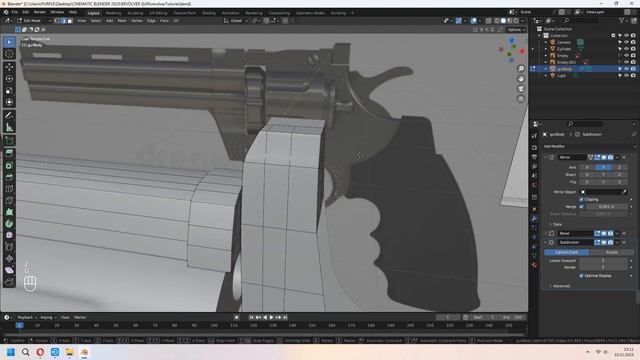Select the Rip Region tool
This screenshot has height=360, width=640.
9,282
